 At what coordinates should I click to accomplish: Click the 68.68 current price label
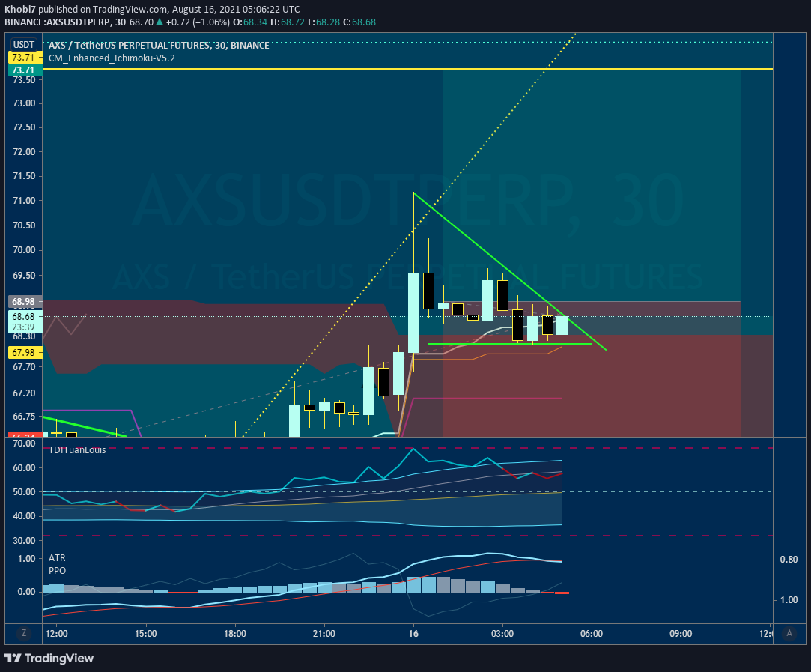pos(24,317)
